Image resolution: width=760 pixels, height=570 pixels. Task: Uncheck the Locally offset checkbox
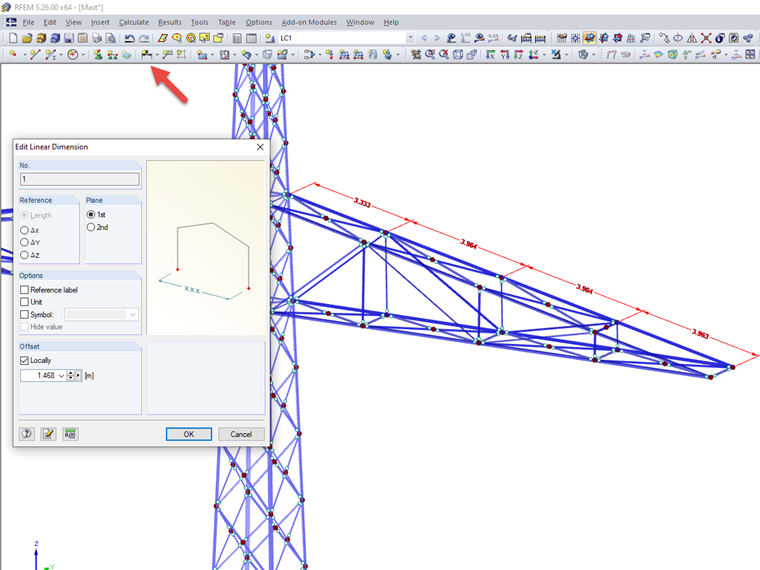(x=24, y=361)
